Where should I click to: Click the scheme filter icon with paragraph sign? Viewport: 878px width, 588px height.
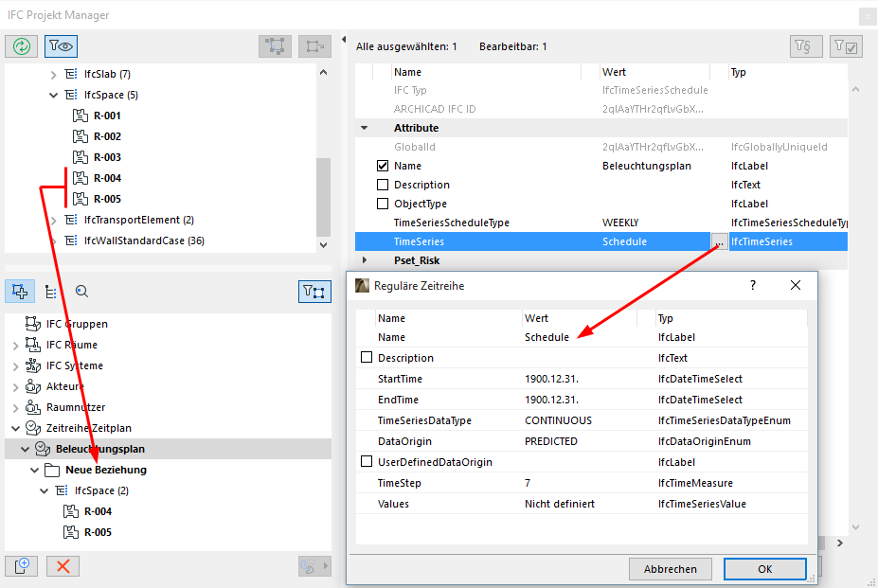[806, 45]
